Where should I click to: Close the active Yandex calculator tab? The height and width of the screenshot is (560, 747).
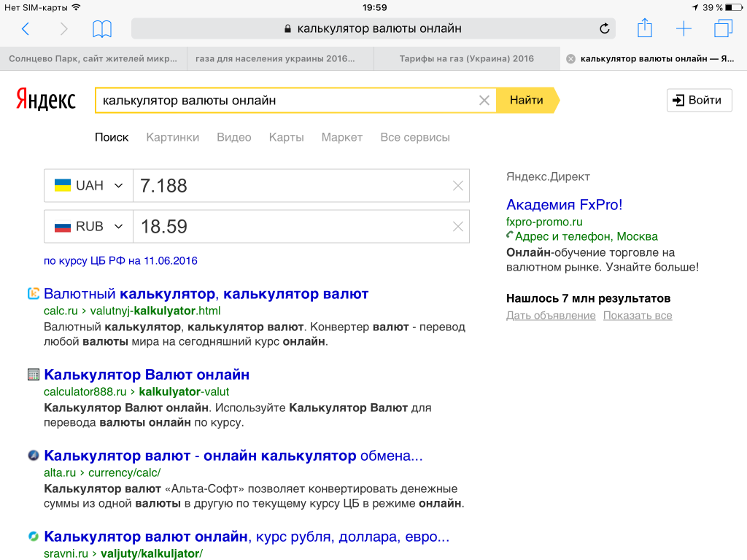[570, 59]
